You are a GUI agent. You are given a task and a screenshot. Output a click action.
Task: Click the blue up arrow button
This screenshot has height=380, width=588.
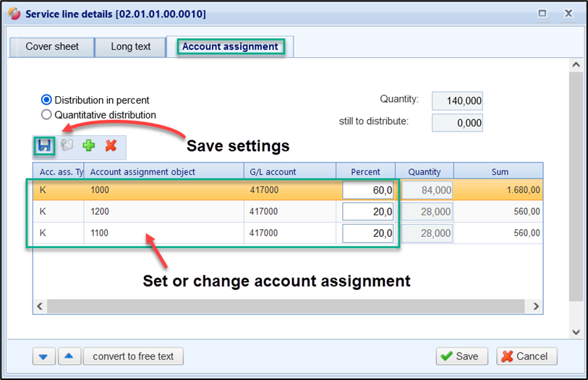67,356
